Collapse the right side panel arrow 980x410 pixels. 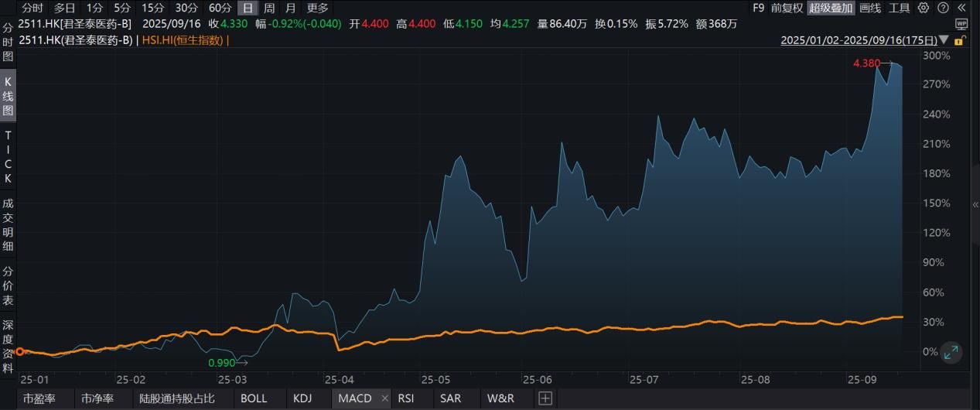coord(975,204)
